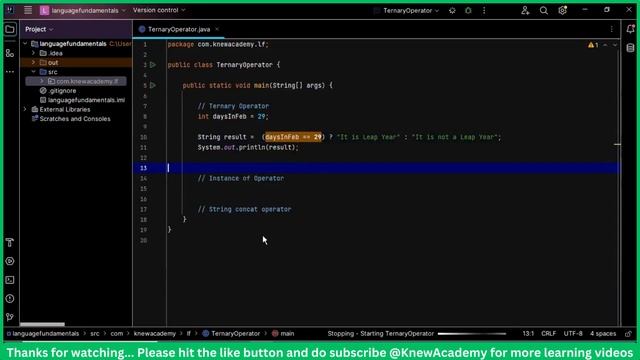Open the Structure tool window icon

pyautogui.click(x=10, y=53)
